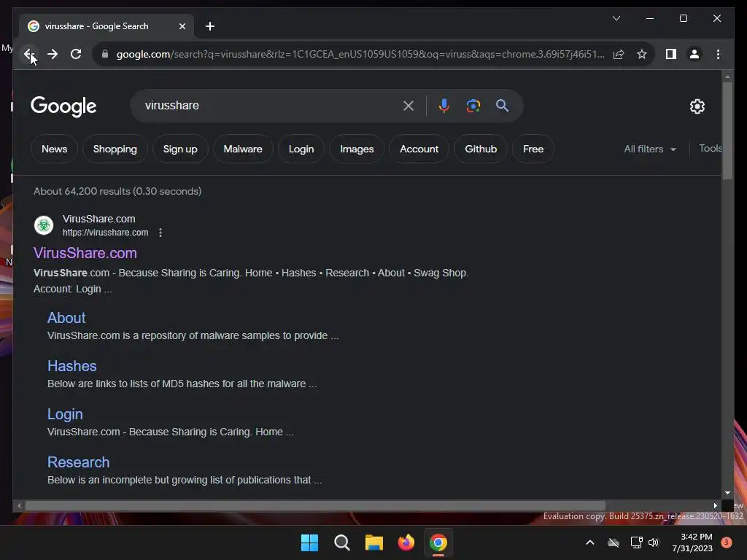Start a voice search with microphone icon
Image resolution: width=747 pixels, height=560 pixels.
[444, 105]
